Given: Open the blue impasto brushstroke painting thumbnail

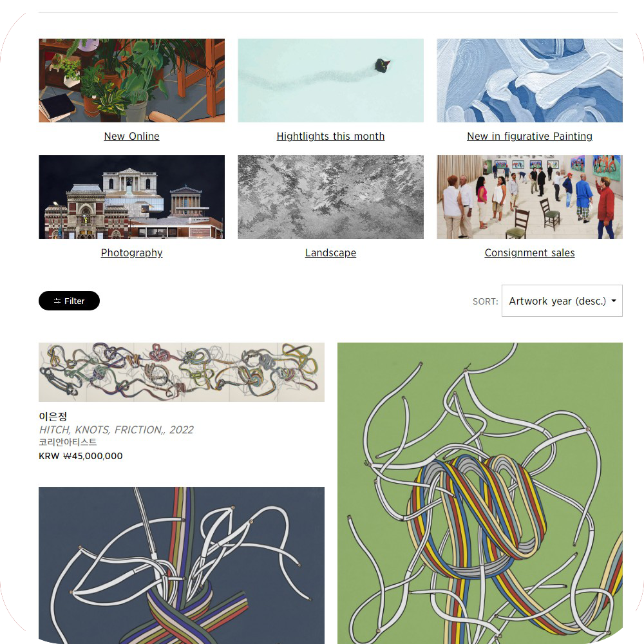Looking at the screenshot, I should (x=529, y=80).
